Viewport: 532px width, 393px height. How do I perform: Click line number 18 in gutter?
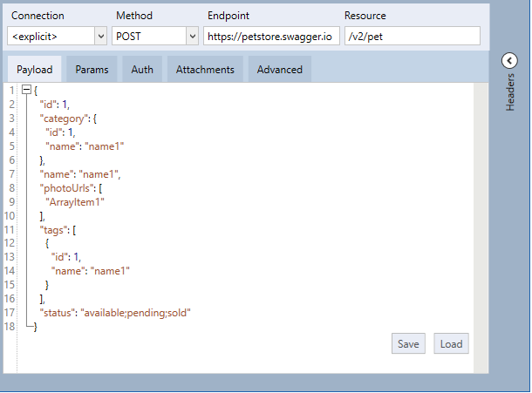(x=10, y=326)
